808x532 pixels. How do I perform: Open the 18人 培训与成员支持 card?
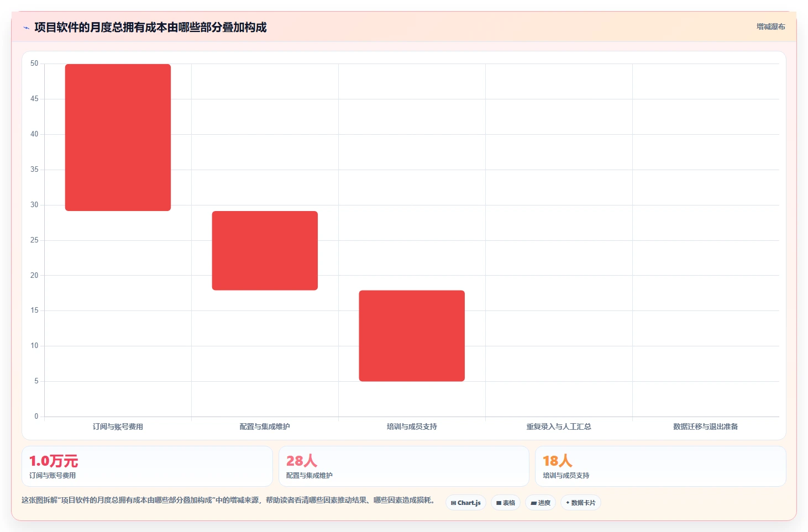[660, 466]
